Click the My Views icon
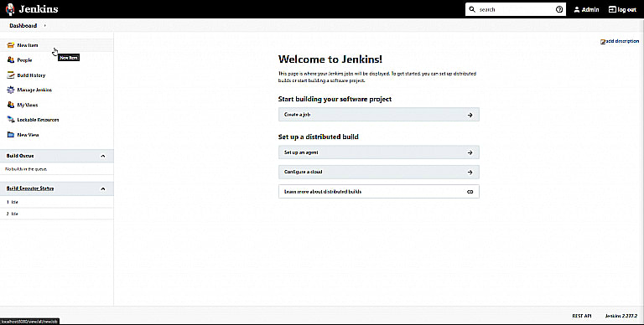644x325 pixels. click(x=11, y=105)
